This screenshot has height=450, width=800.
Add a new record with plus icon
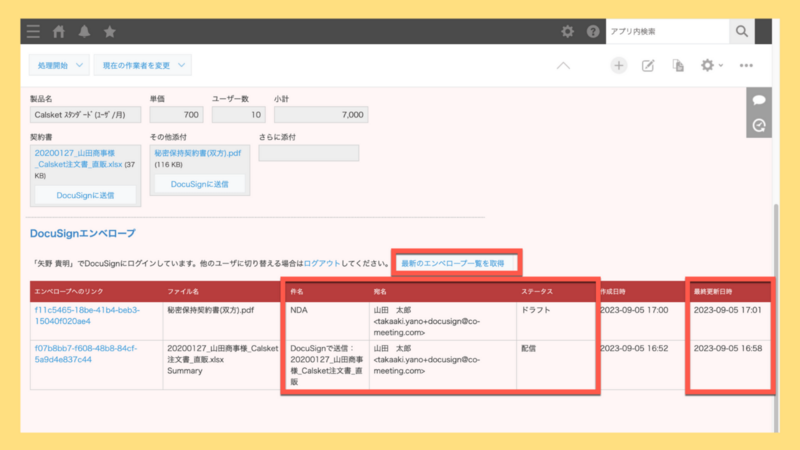618,65
